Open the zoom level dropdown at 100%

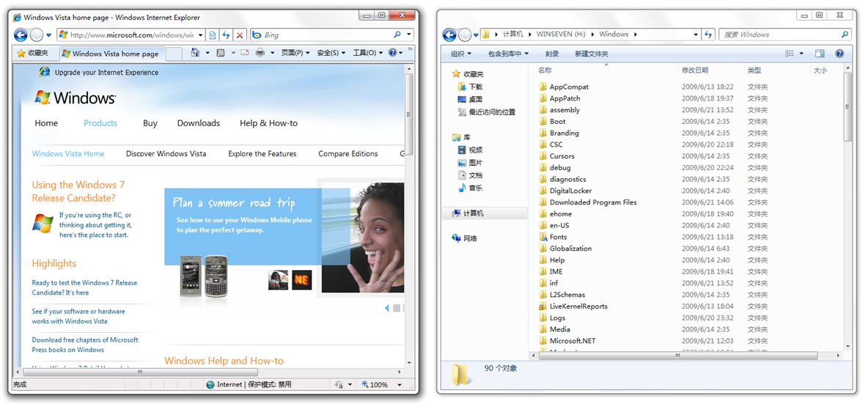(399, 384)
